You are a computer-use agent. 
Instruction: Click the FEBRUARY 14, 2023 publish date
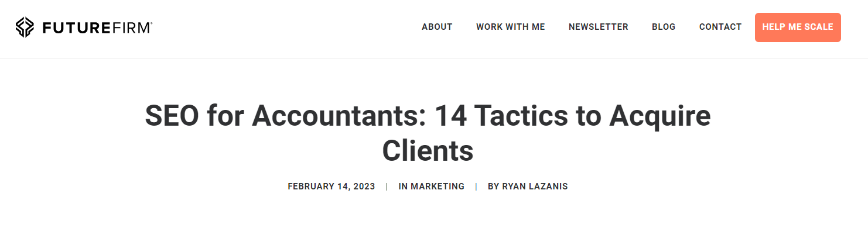coord(331,186)
